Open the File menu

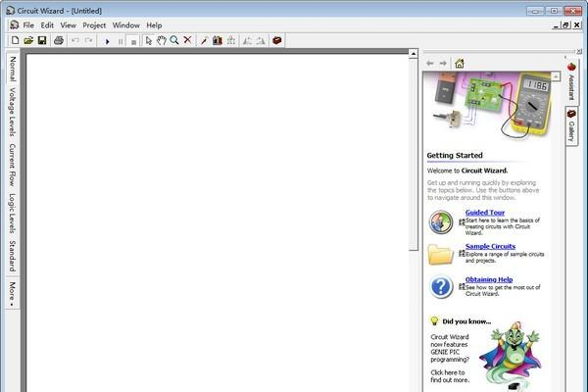coord(28,25)
